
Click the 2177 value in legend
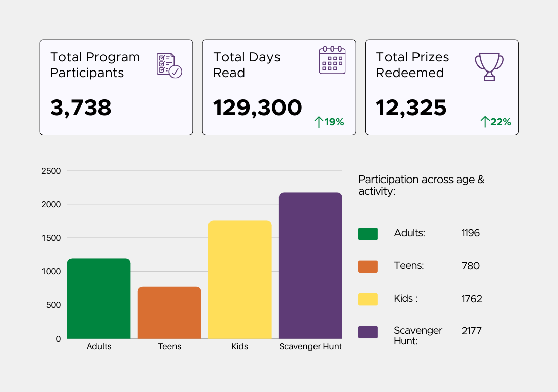[x=471, y=331]
